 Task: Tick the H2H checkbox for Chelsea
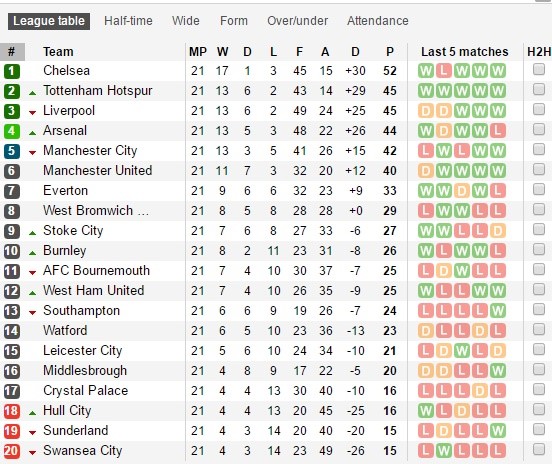[x=539, y=69]
